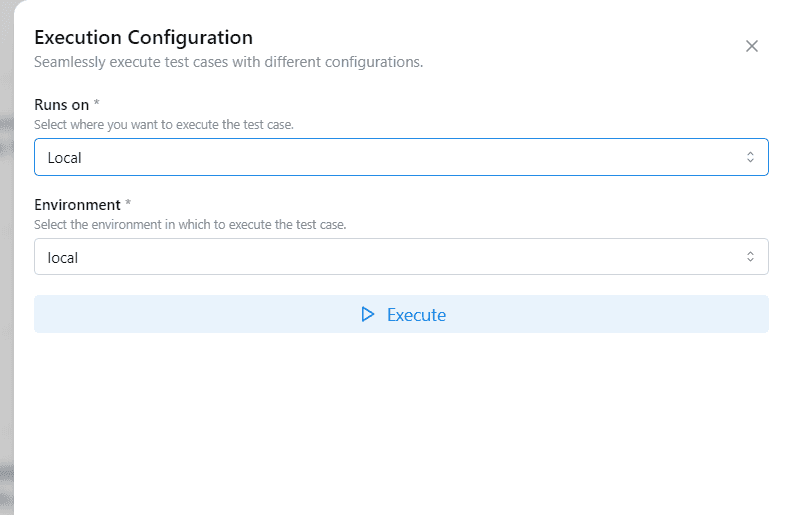Viewport: 786px width, 515px height.
Task: Open the Environment dropdown
Action: click(x=400, y=257)
